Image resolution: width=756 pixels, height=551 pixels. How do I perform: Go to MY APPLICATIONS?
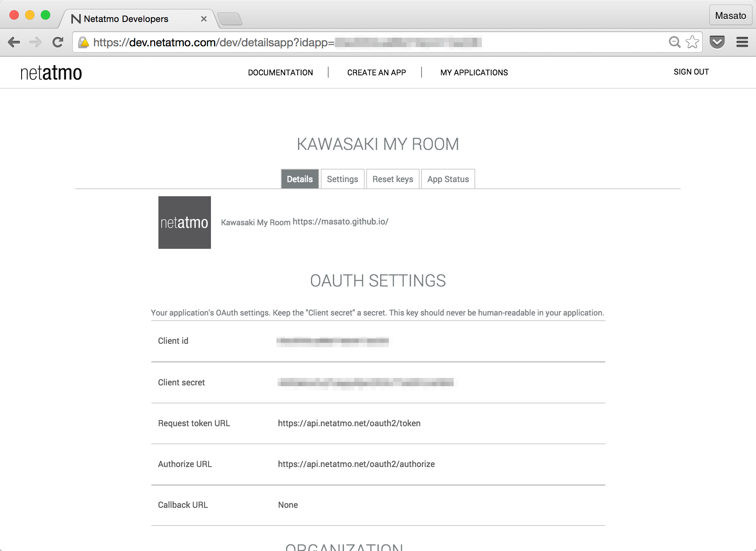[x=474, y=73]
